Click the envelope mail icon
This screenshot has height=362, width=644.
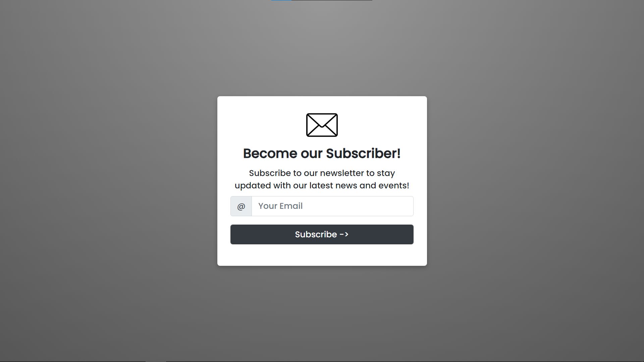[322, 125]
